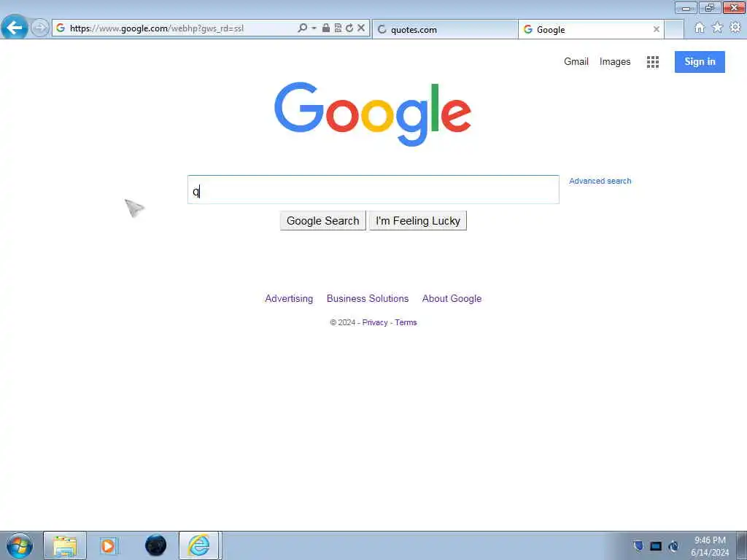Open the Privacy link in footer
This screenshot has width=747, height=560.
point(374,322)
